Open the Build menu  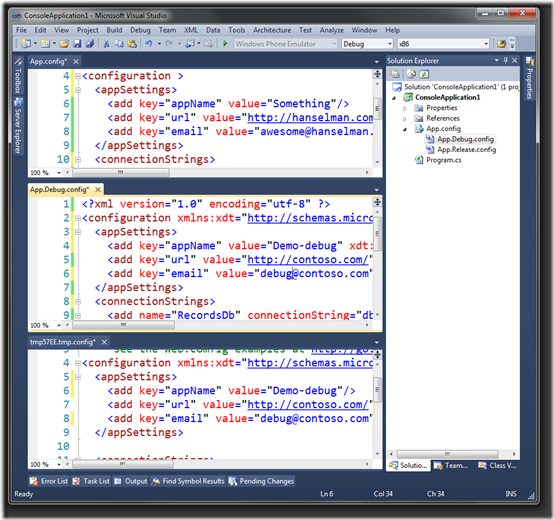[x=114, y=30]
